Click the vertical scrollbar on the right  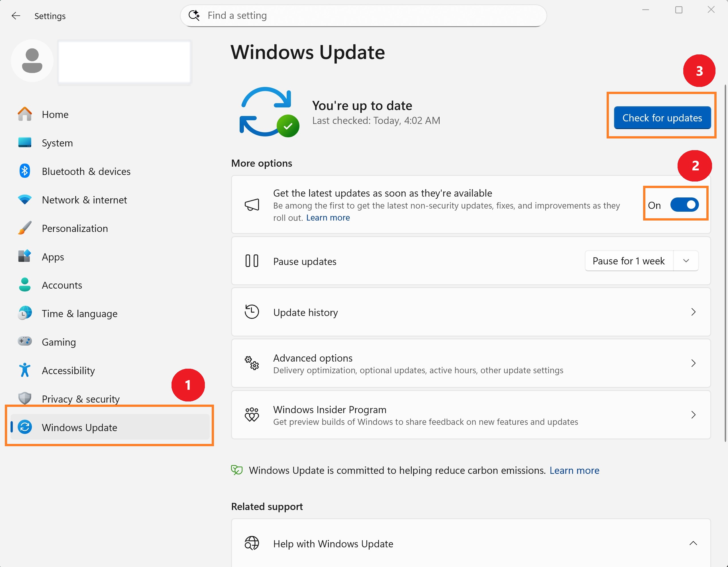726,263
